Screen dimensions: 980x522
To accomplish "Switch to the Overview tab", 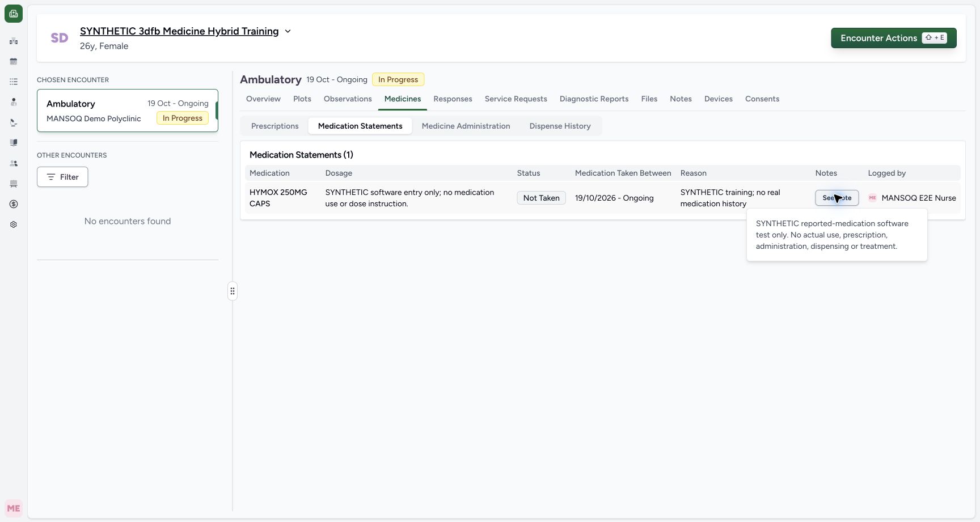I will click(263, 99).
